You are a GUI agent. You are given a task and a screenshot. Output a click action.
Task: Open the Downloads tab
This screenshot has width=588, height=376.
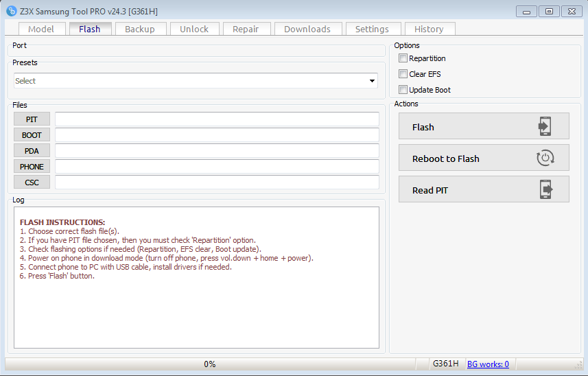click(x=307, y=29)
